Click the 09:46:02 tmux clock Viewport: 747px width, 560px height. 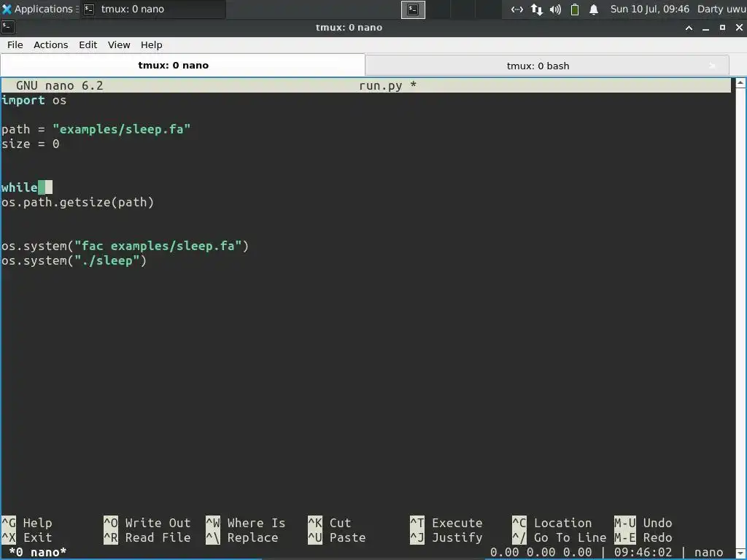click(643, 553)
